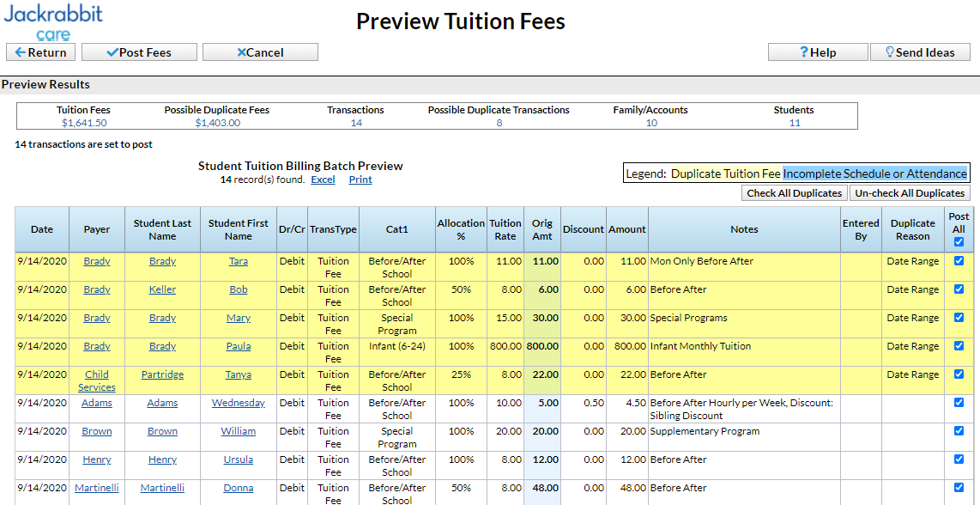Open student last name Partridge

(x=162, y=374)
